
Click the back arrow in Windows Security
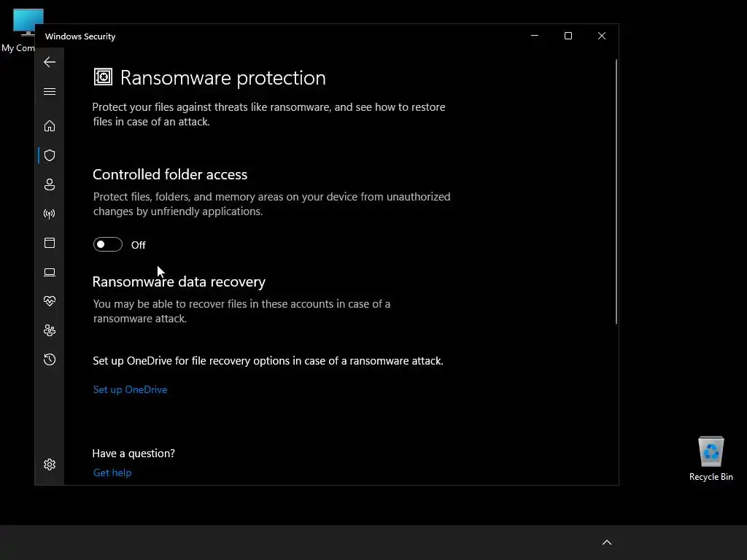click(50, 63)
